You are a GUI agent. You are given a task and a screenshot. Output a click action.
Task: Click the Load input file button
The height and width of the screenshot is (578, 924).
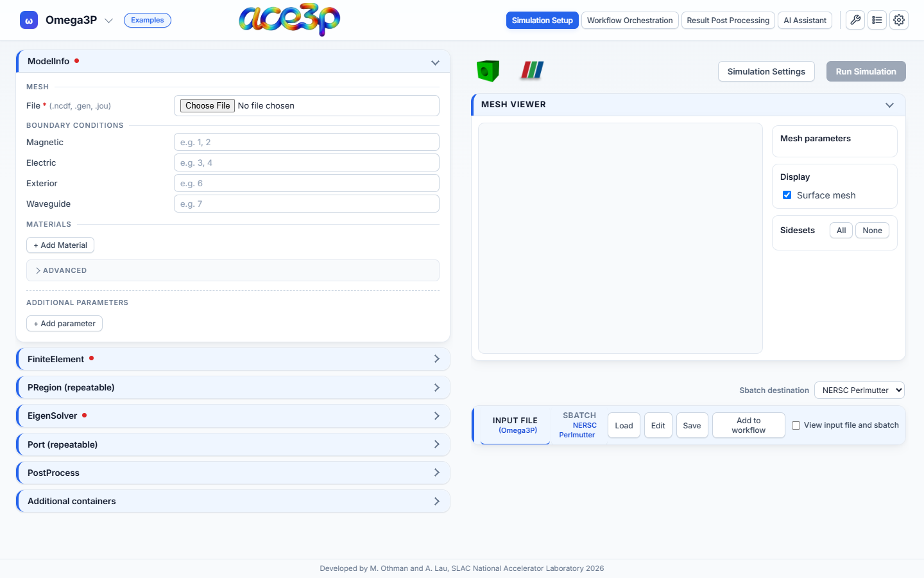pos(624,425)
